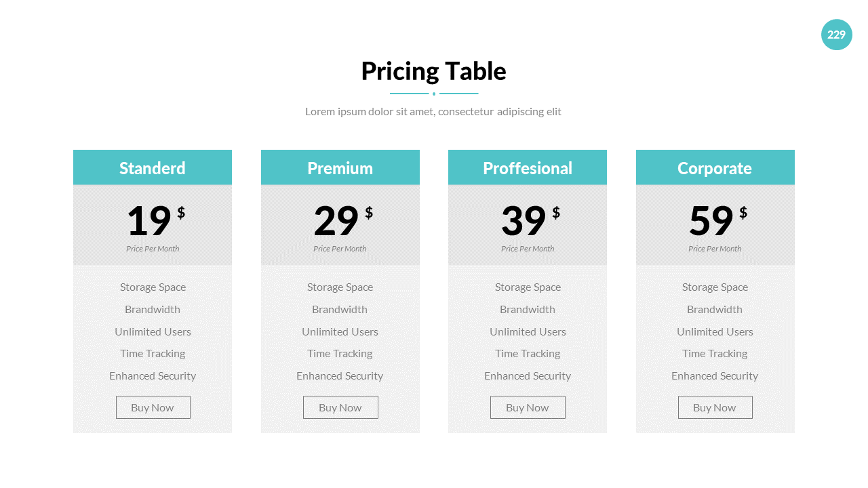Select the 59 dollar price figure

pos(712,221)
